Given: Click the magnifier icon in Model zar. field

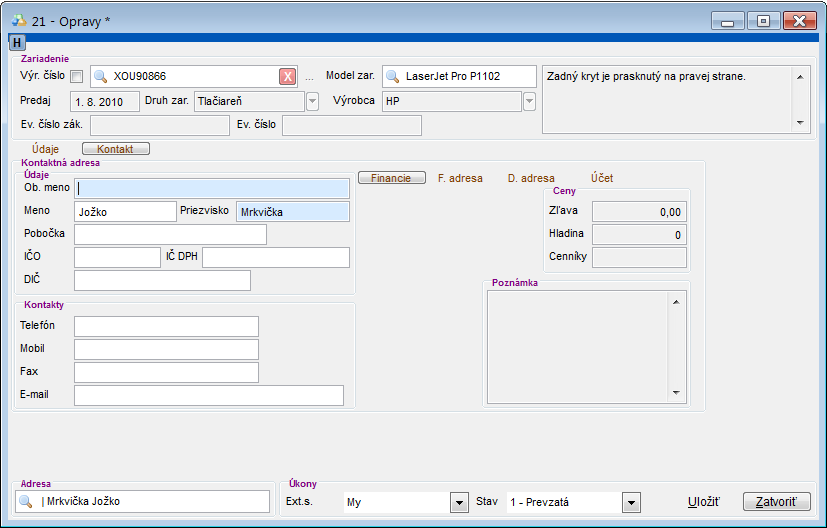Looking at the screenshot, I should [x=393, y=77].
